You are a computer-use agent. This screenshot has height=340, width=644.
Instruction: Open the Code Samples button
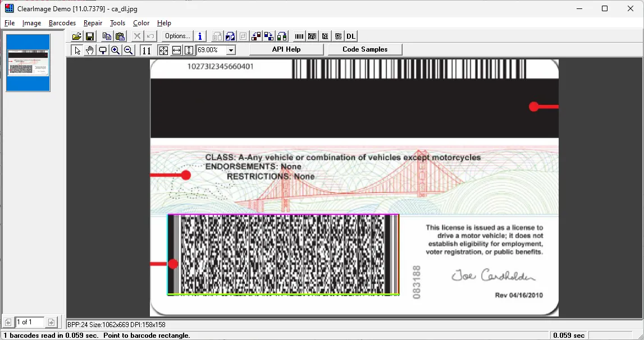tap(365, 49)
